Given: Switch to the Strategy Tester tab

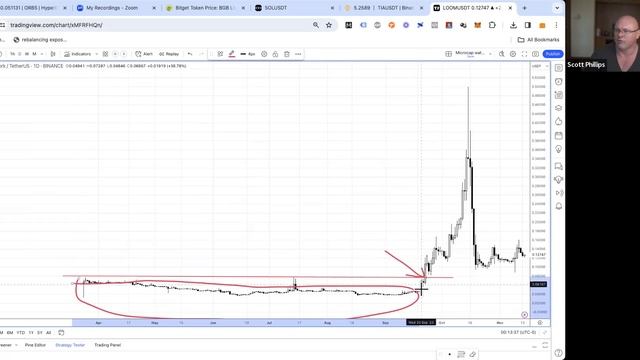Looking at the screenshot, I should 70,345.
